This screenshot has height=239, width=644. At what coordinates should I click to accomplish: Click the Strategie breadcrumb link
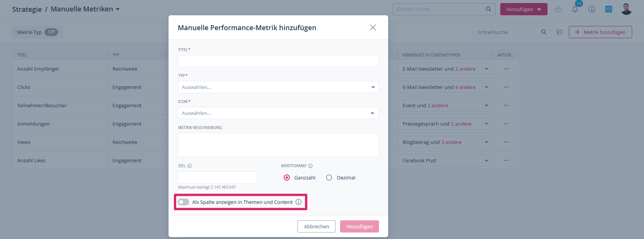click(x=27, y=9)
